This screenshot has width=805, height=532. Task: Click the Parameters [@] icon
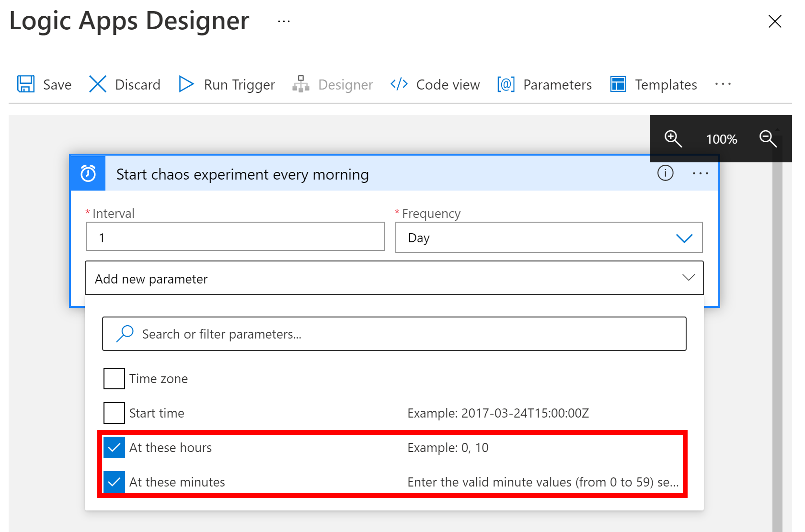point(505,84)
